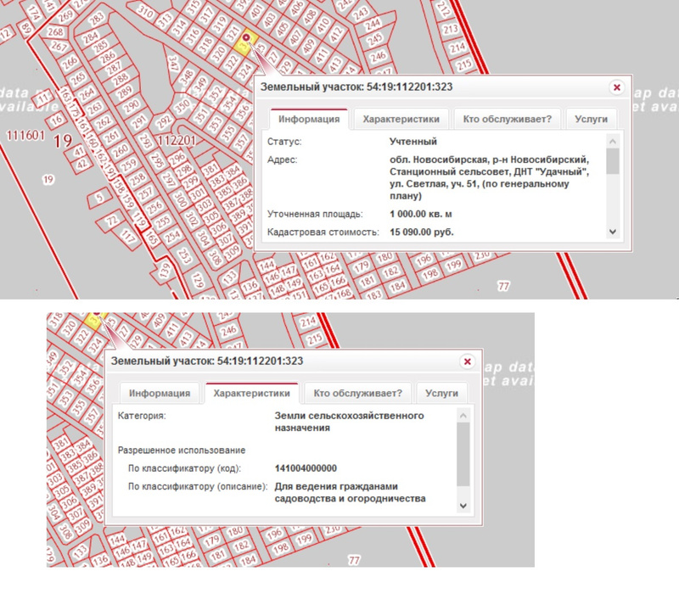Screen dimensions: 679x616
Task: Click cadastral quarter label 111601
Action: coord(25,136)
